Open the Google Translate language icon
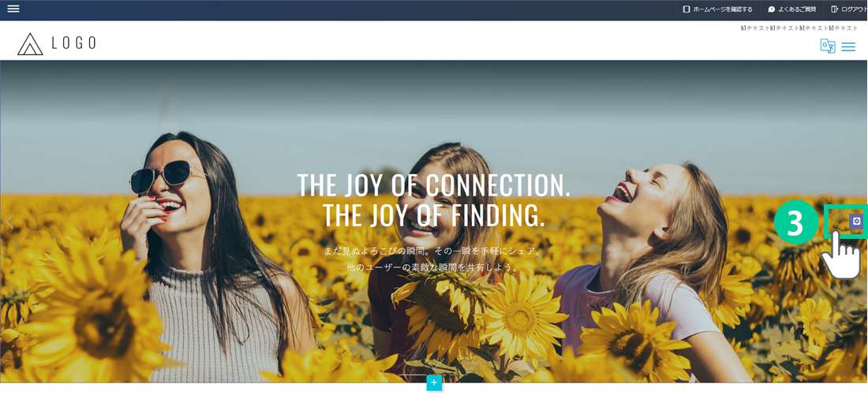The image size is (868, 395). pyautogui.click(x=828, y=46)
